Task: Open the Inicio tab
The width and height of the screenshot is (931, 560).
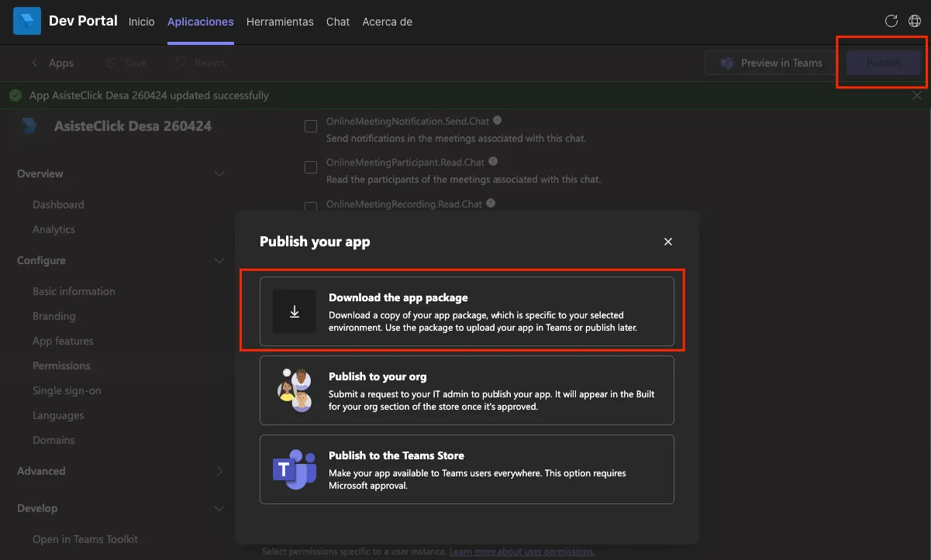Action: (x=142, y=22)
